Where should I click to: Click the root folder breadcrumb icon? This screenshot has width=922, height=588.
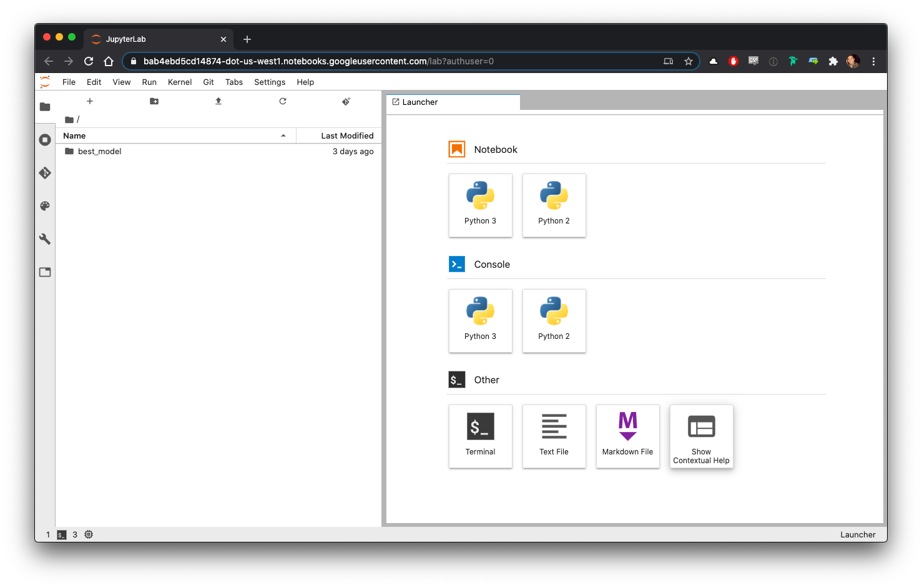pyautogui.click(x=69, y=120)
